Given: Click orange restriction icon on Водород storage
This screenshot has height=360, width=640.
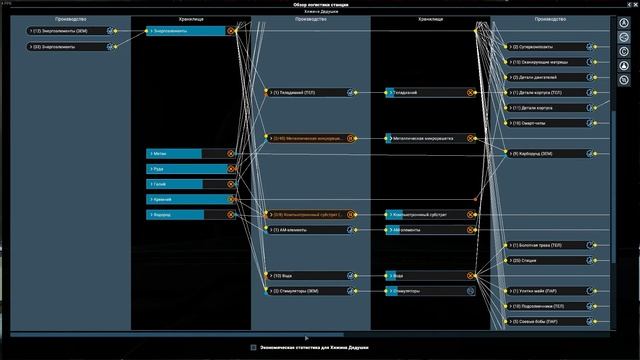Looking at the screenshot, I should coord(231,214).
